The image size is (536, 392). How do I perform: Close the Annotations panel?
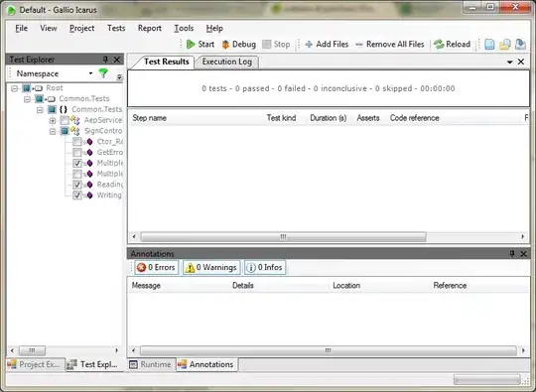point(523,254)
